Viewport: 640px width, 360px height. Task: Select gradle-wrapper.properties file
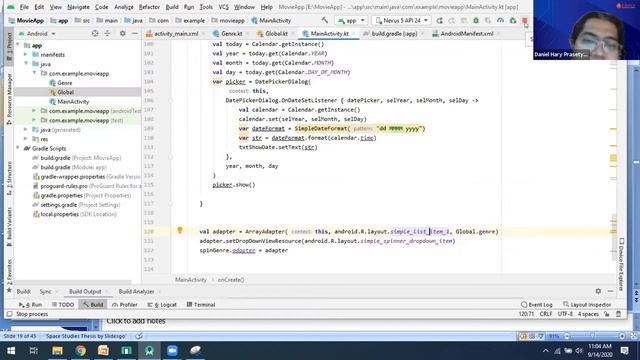pyautogui.click(x=87, y=177)
